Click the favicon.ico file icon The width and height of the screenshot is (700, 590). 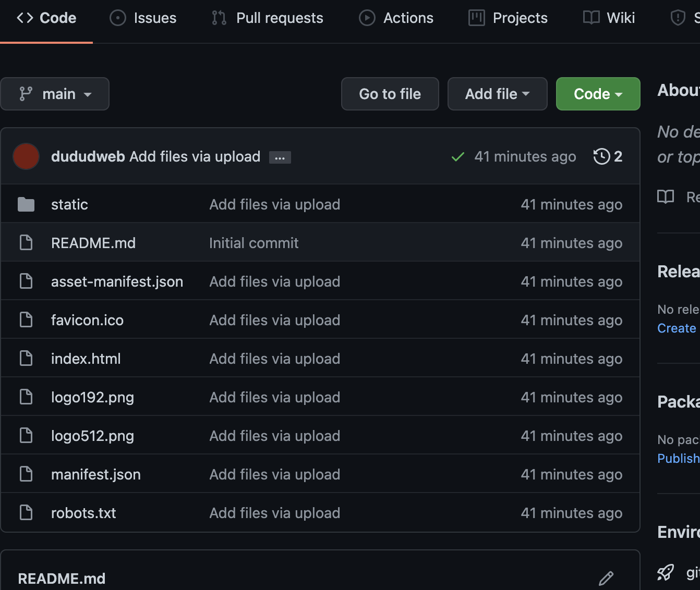point(26,319)
